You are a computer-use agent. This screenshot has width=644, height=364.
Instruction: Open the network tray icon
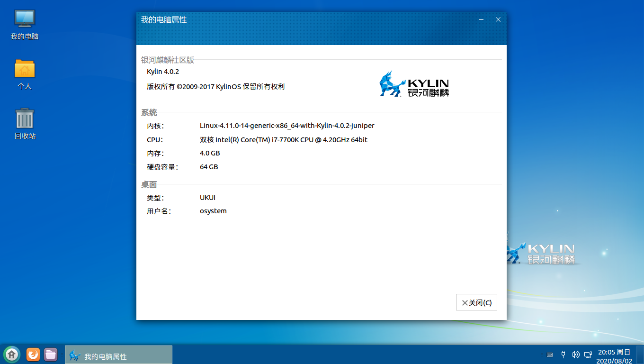point(589,355)
